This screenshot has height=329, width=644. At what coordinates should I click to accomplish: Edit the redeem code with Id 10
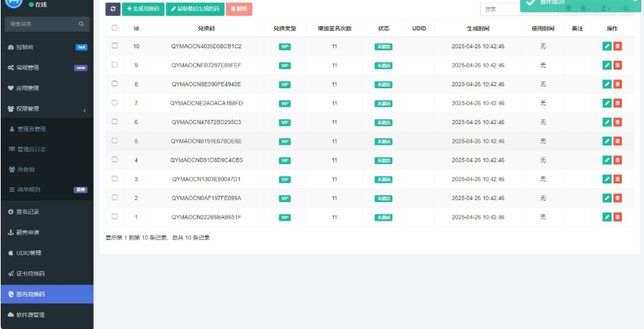(607, 46)
